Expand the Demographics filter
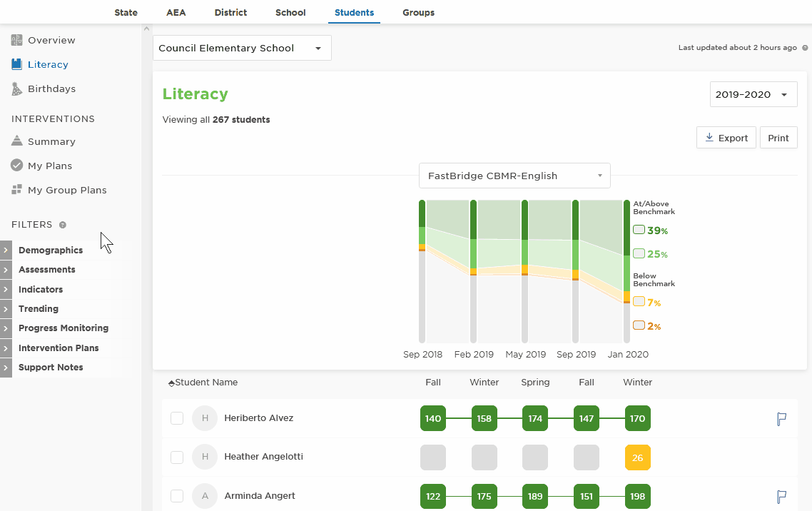Screen dimensions: 812x511 tap(51, 250)
